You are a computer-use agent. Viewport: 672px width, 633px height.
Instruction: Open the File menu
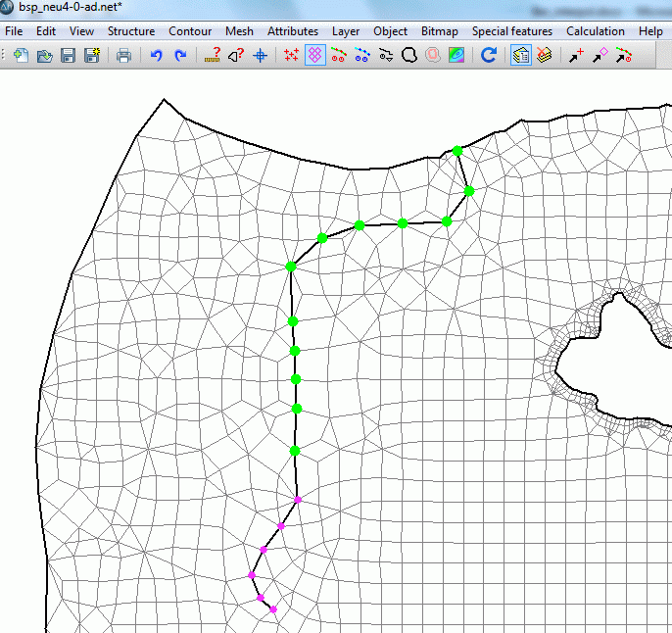point(14,31)
